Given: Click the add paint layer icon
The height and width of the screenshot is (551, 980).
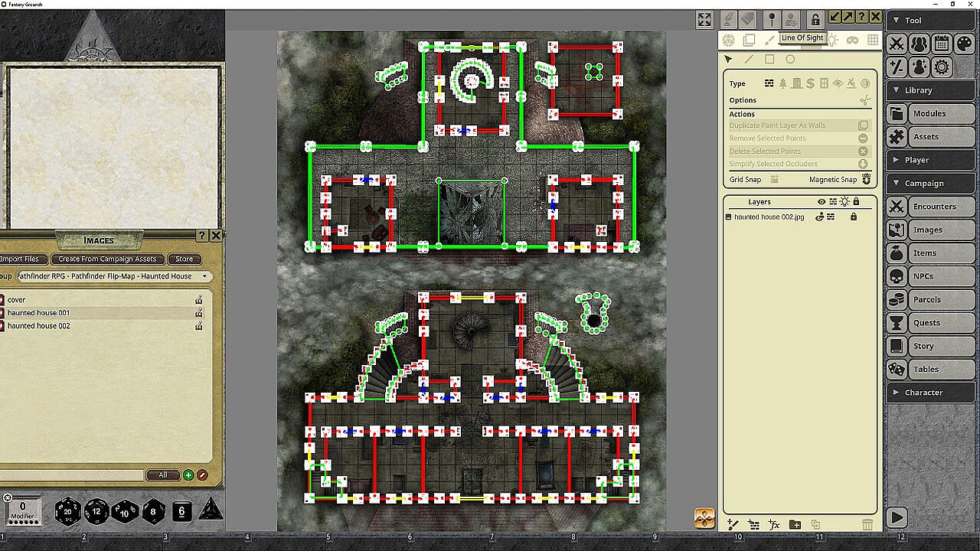Looking at the screenshot, I should (x=733, y=524).
